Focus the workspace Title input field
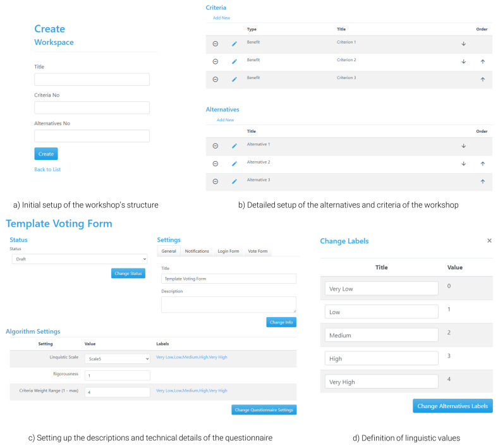This screenshot has width=498, height=448. point(92,80)
